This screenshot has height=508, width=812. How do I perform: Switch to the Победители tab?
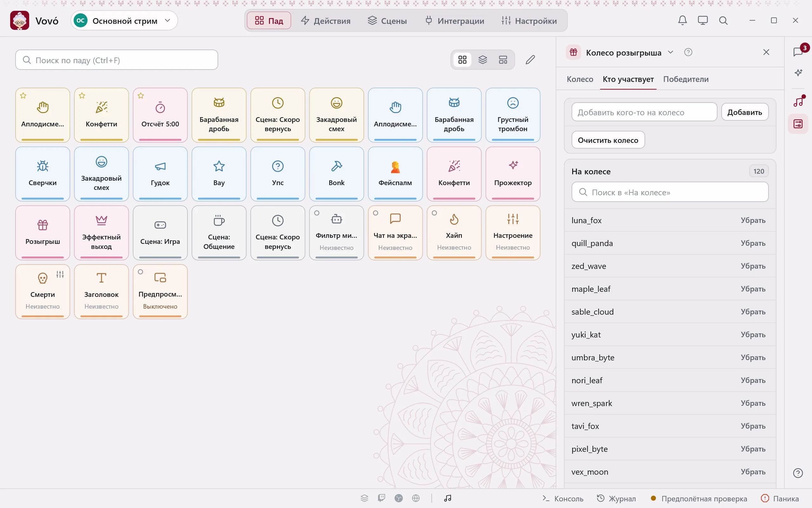pyautogui.click(x=686, y=79)
